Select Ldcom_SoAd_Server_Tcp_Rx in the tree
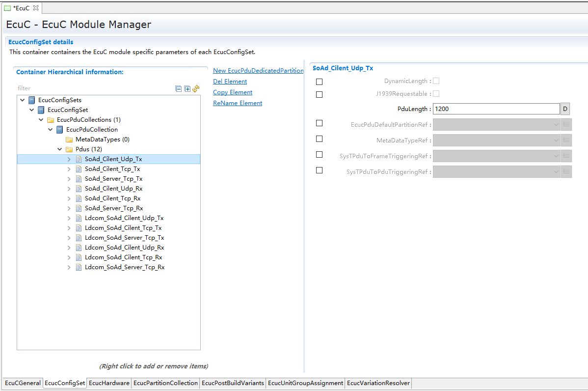 click(x=125, y=267)
